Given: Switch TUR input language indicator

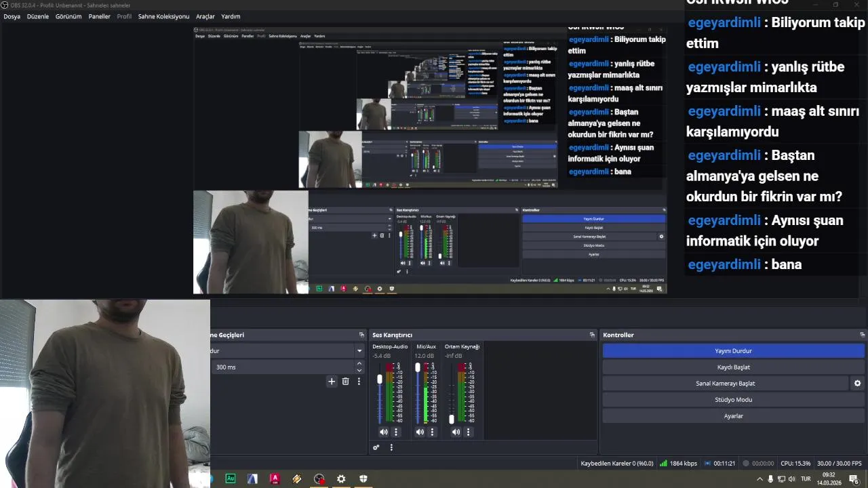Looking at the screenshot, I should tap(806, 479).
